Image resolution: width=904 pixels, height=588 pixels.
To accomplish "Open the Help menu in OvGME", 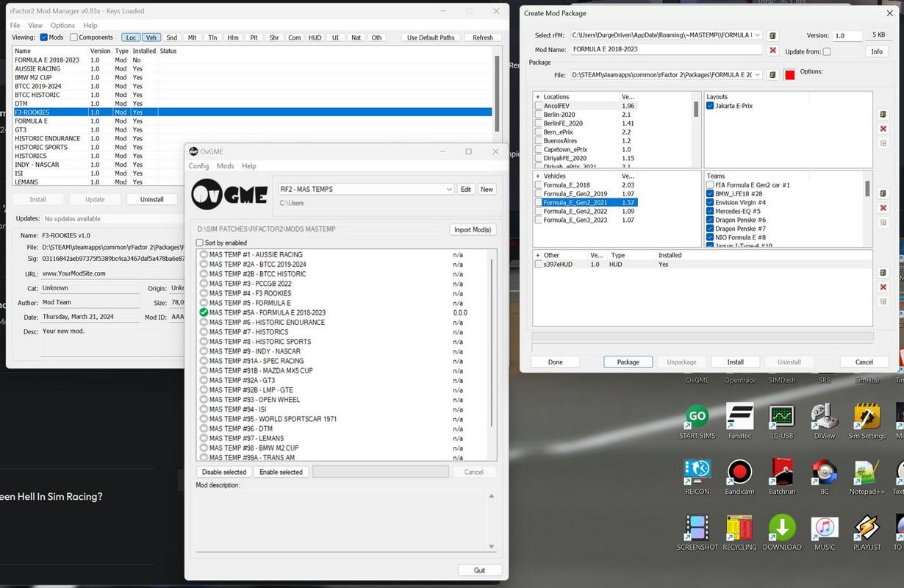I will (x=248, y=166).
